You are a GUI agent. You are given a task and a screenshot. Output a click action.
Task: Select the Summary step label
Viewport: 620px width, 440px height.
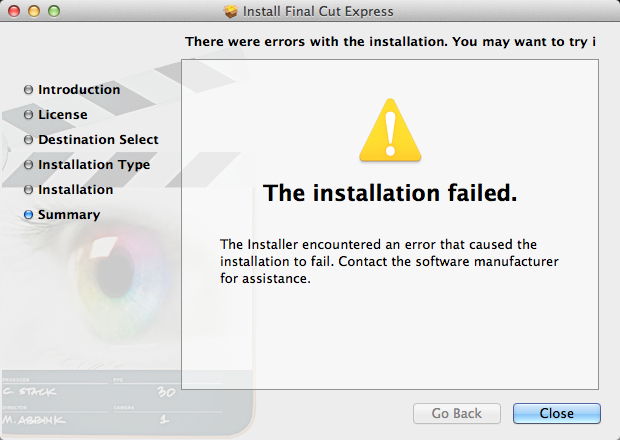69,215
